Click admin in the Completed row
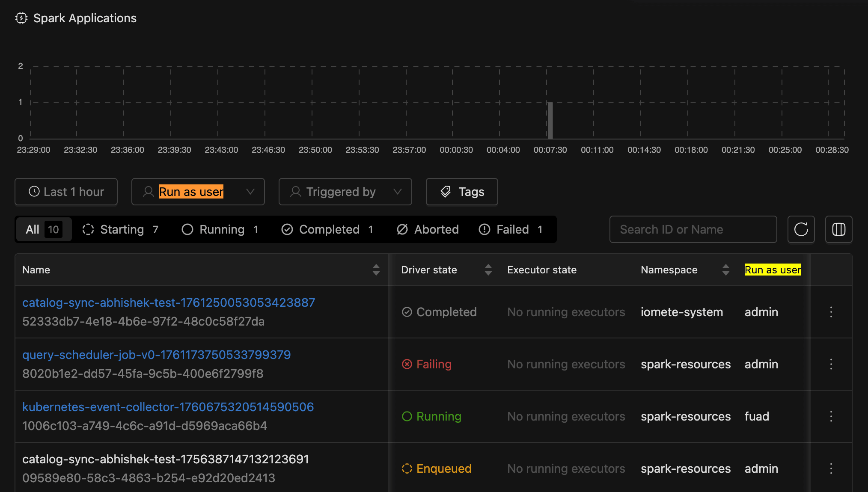This screenshot has width=868, height=492. 761,312
